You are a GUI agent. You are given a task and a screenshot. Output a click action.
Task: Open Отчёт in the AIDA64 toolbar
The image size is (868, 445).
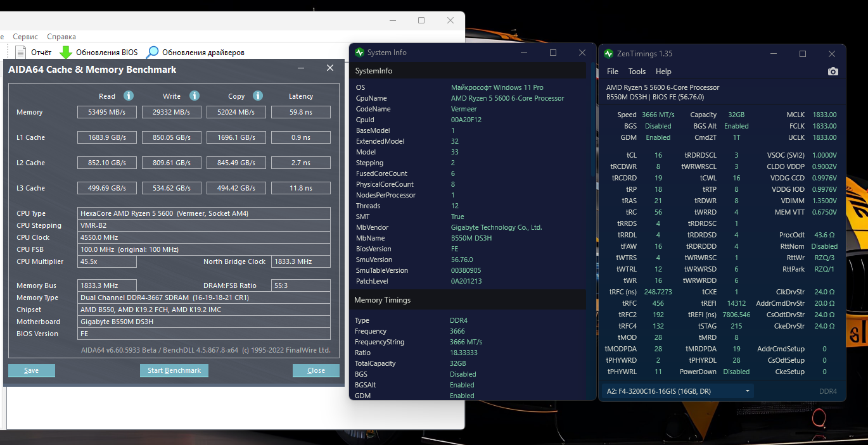click(41, 53)
